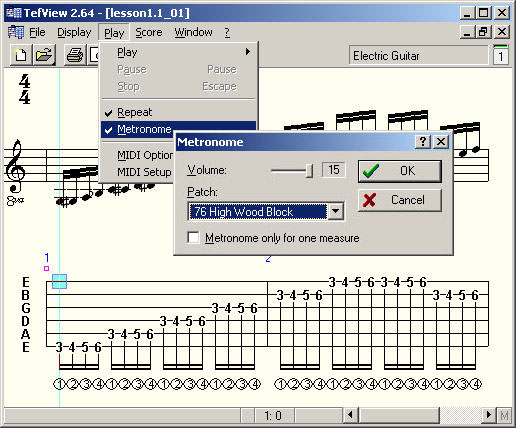
Task: Open the Display menu
Action: point(74,32)
